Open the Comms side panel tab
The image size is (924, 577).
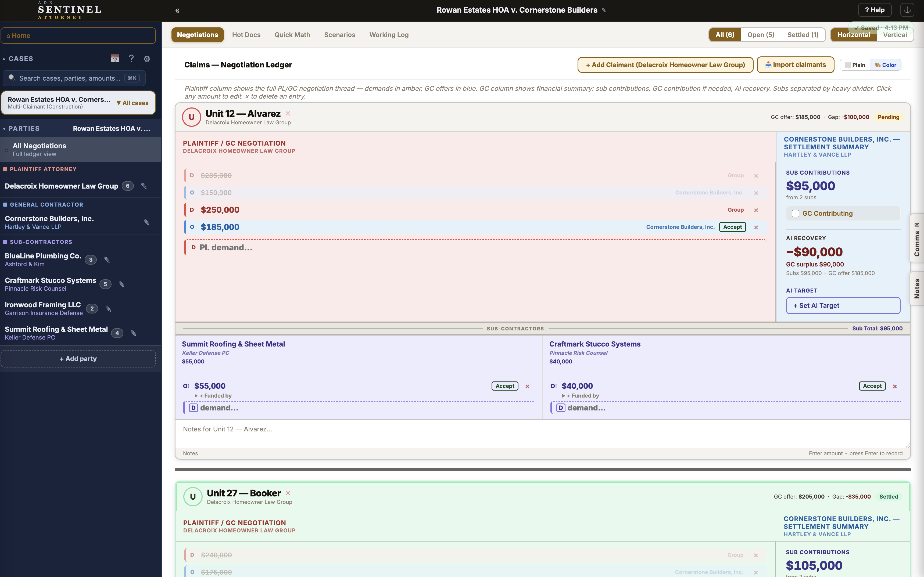click(916, 239)
